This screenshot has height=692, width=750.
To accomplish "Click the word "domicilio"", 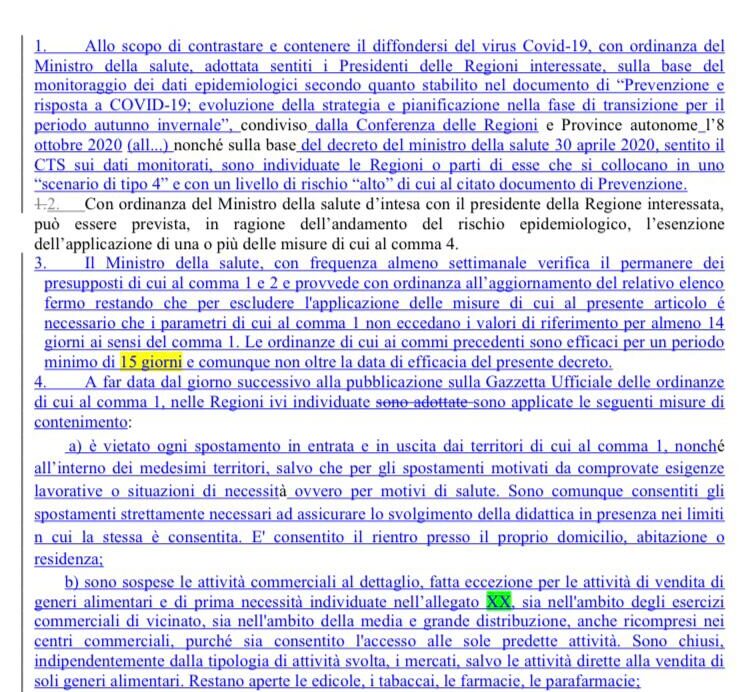I will pos(591,537).
